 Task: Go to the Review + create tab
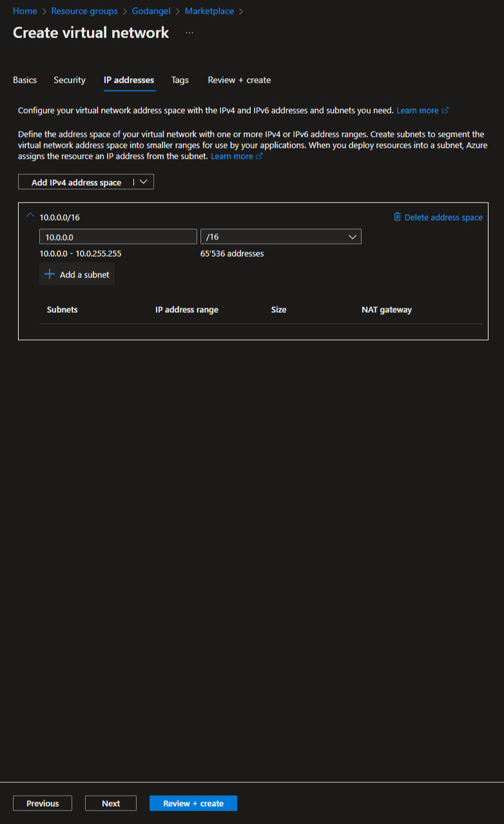pos(239,80)
